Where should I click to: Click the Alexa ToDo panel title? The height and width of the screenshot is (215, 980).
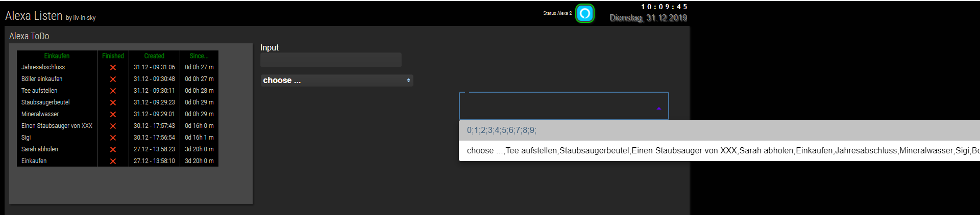tap(29, 36)
